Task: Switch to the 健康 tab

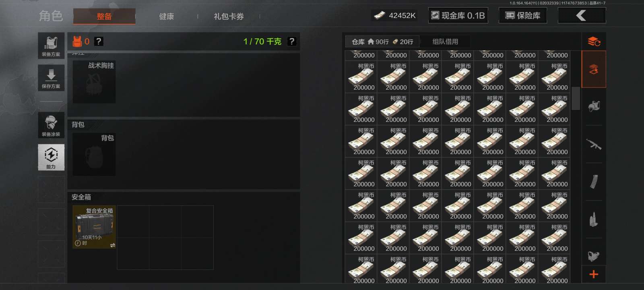Action: [166, 17]
